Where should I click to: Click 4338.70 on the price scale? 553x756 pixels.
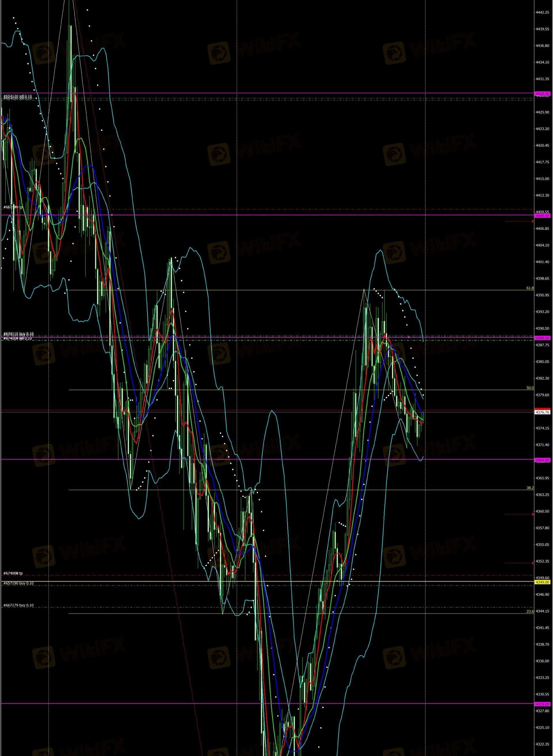pyautogui.click(x=542, y=644)
